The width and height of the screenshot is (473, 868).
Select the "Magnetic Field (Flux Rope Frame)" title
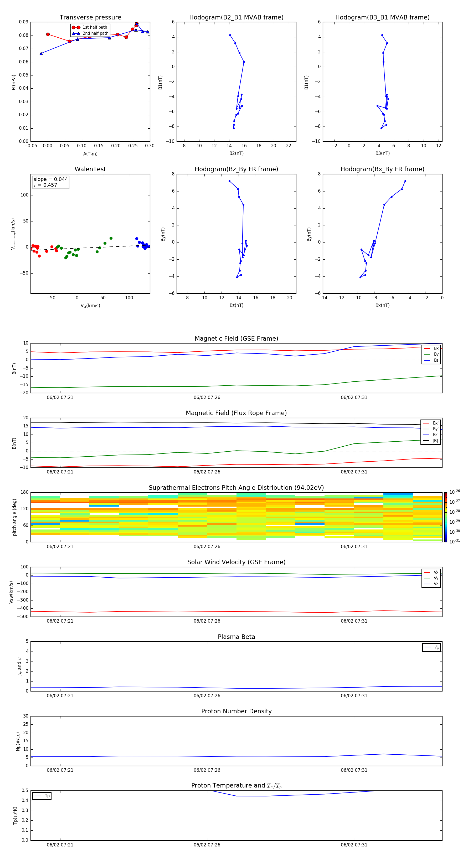click(x=236, y=413)
